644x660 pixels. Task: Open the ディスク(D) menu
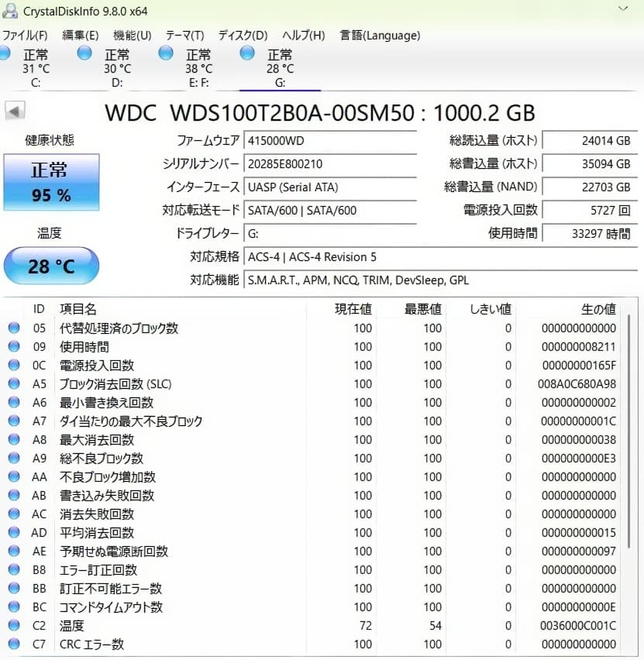click(243, 36)
